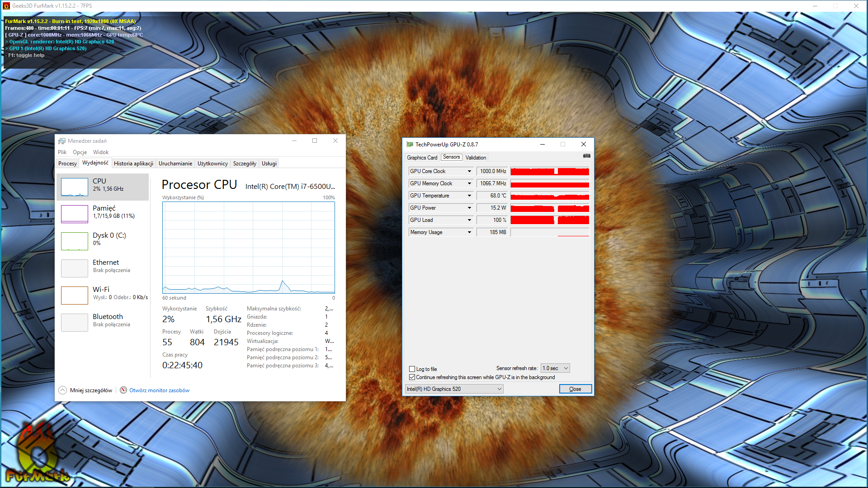Open Otwórz monitor zasobów link

tap(159, 390)
